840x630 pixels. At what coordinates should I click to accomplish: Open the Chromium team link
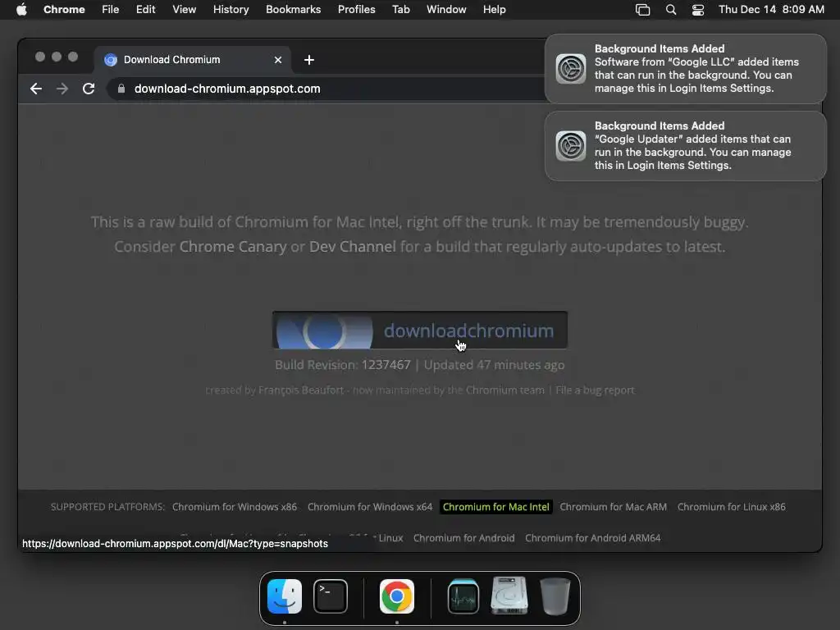504,390
